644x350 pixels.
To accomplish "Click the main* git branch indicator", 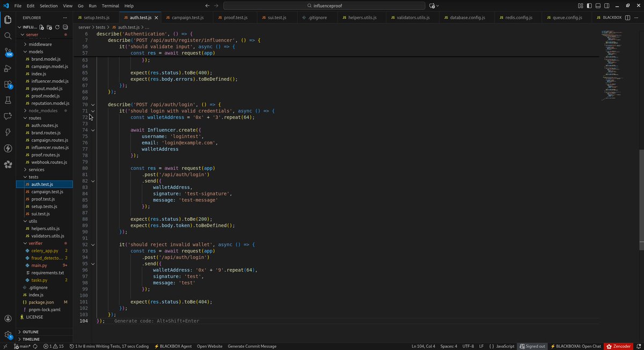I will (21, 346).
